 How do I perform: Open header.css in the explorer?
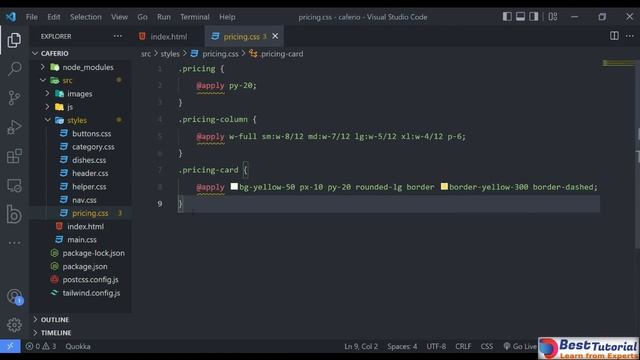[90, 173]
